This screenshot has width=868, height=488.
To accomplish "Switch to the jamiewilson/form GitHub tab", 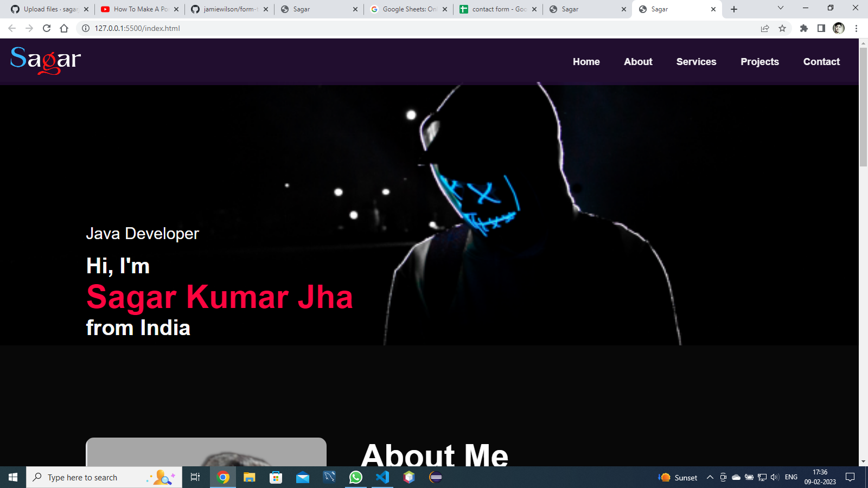I will click(229, 9).
